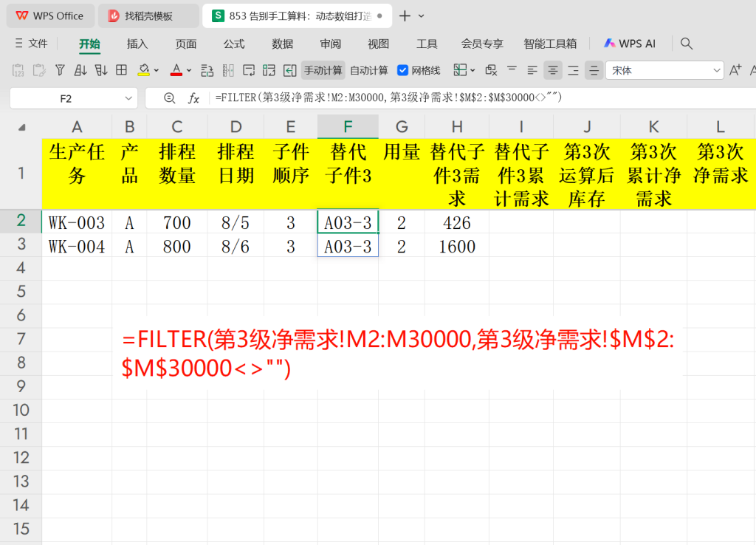Click the WPS AI button
This screenshot has width=756, height=545.
coord(630,44)
